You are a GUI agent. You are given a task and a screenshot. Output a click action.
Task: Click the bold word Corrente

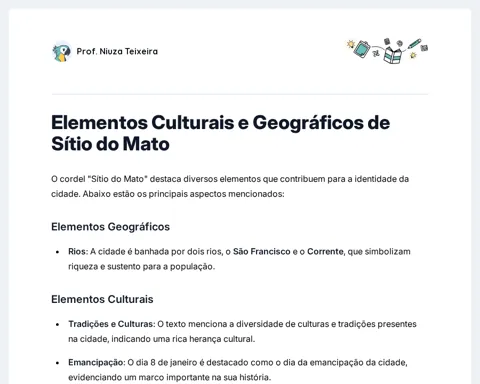pyautogui.click(x=325, y=251)
